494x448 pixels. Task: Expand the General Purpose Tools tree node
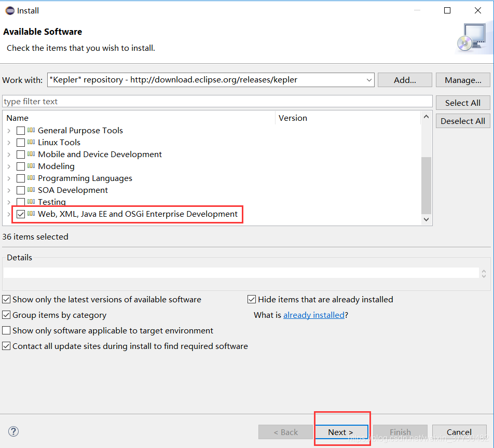pyautogui.click(x=9, y=131)
